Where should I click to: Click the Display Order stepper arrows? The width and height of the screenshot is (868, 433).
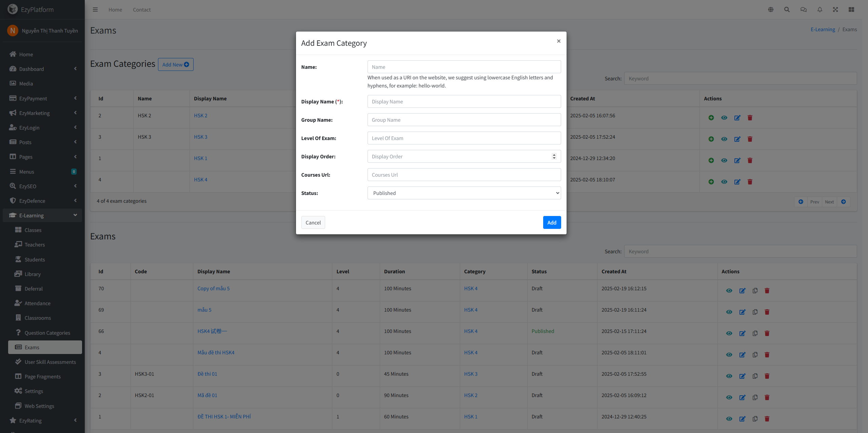tap(554, 156)
